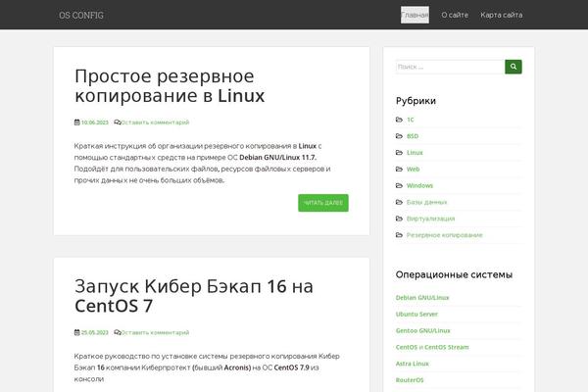Click the date 25.05.2023 link

[94, 332]
